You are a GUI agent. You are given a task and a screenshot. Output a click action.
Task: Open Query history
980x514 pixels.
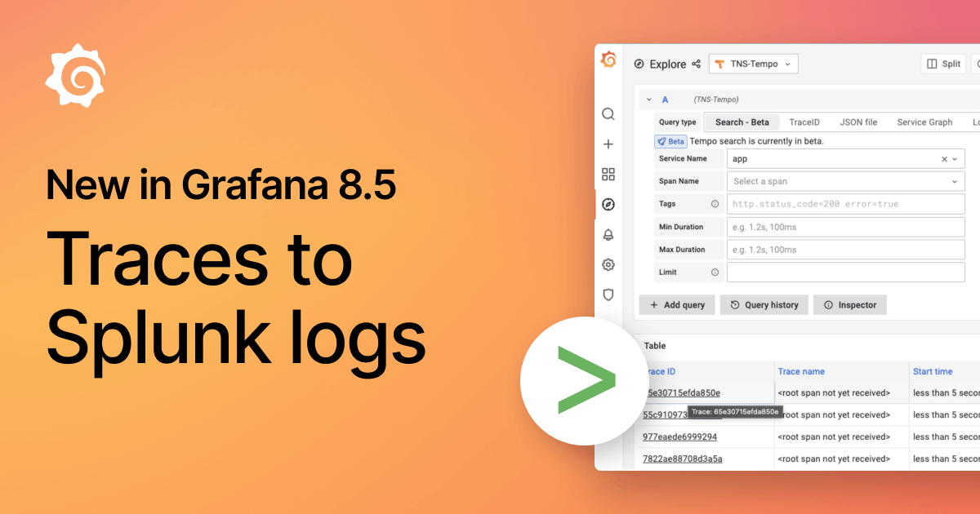pos(764,304)
